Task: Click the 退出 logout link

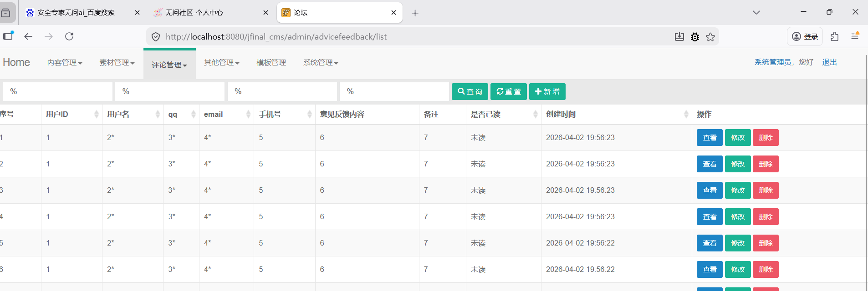Action: coord(829,62)
